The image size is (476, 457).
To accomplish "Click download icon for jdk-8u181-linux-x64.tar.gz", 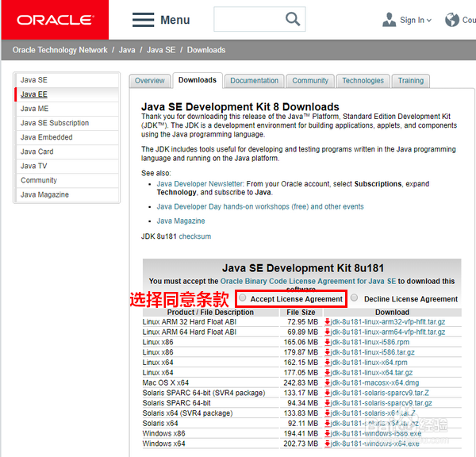I will pos(327,373).
